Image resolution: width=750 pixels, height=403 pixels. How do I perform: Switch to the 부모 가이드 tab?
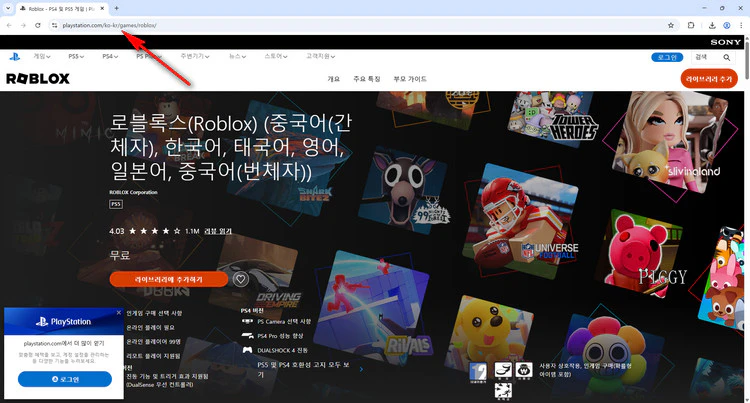pyautogui.click(x=410, y=79)
